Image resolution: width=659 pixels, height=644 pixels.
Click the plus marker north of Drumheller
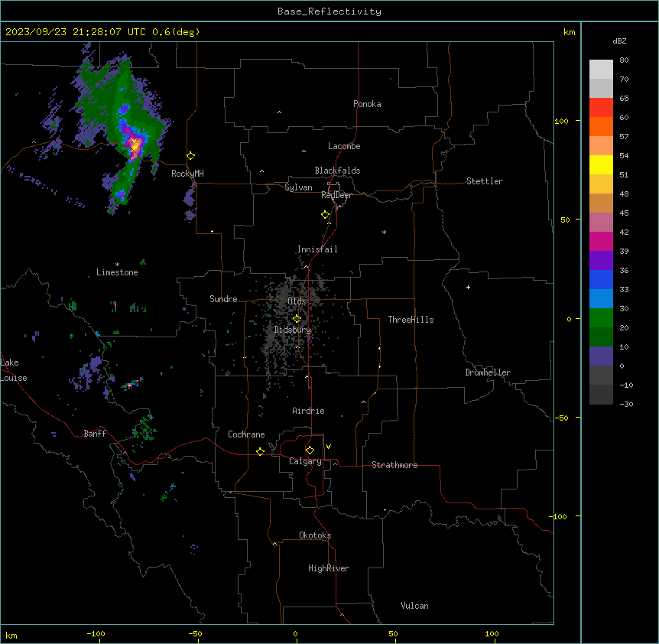(x=468, y=287)
